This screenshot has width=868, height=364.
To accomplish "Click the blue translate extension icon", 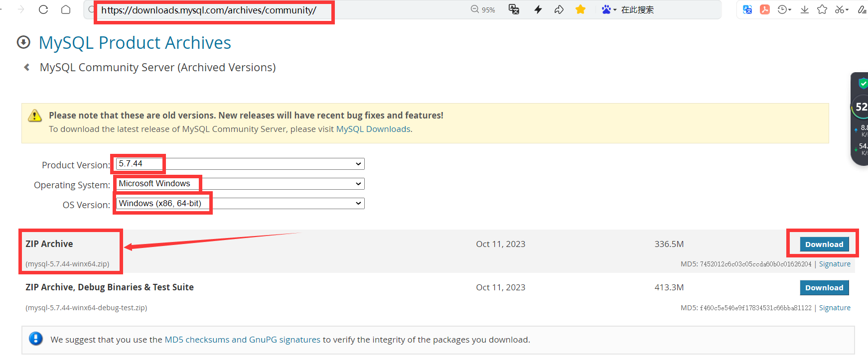I will click(x=747, y=9).
